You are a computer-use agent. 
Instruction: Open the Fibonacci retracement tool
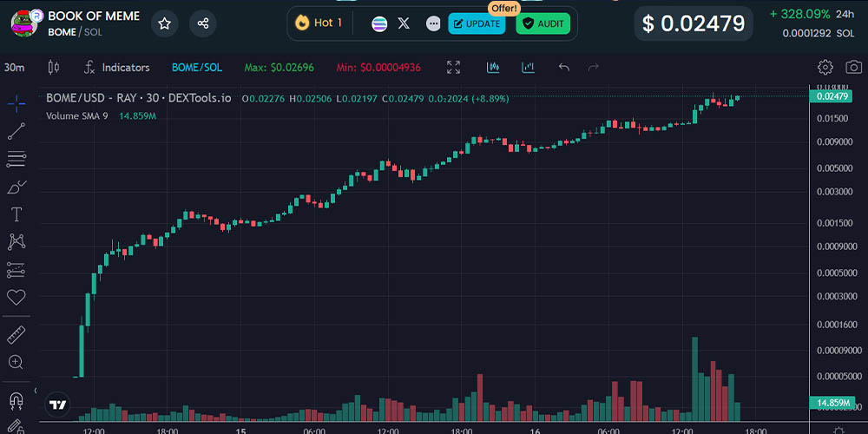tap(16, 159)
